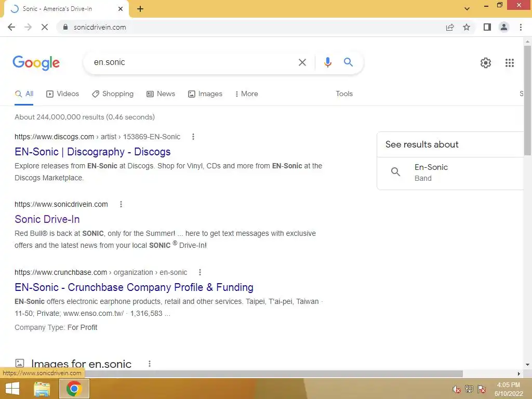Click the horizontal scrollbar right arrow
The height and width of the screenshot is (399, 532).
(x=518, y=374)
